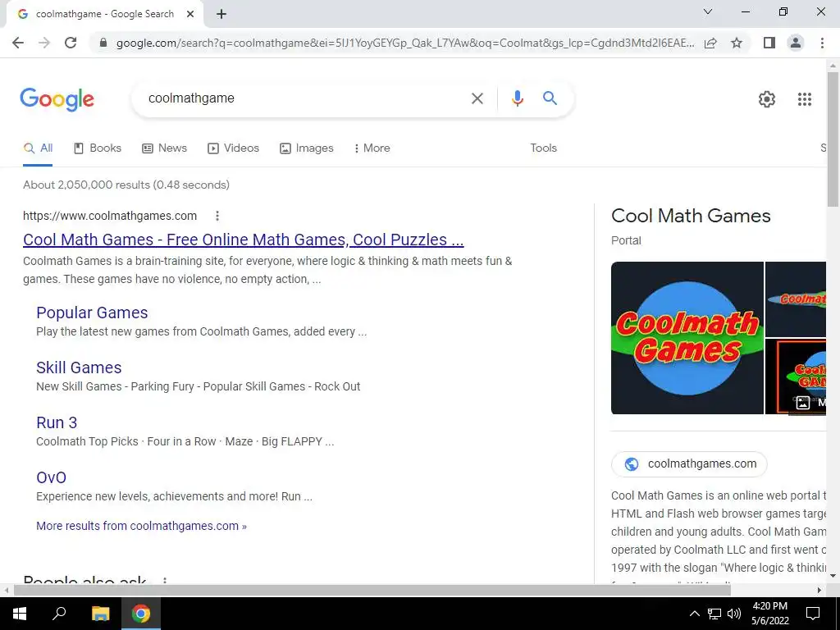
Task: Open the top-right Coolmath thumbnail image
Action: [796, 299]
